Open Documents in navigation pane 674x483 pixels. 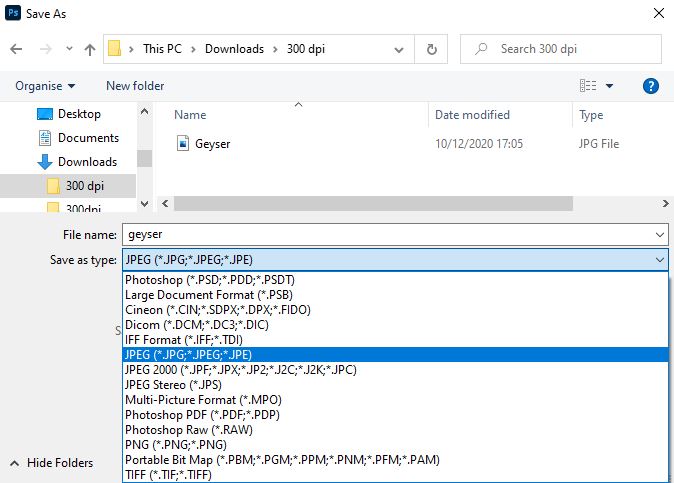(88, 138)
